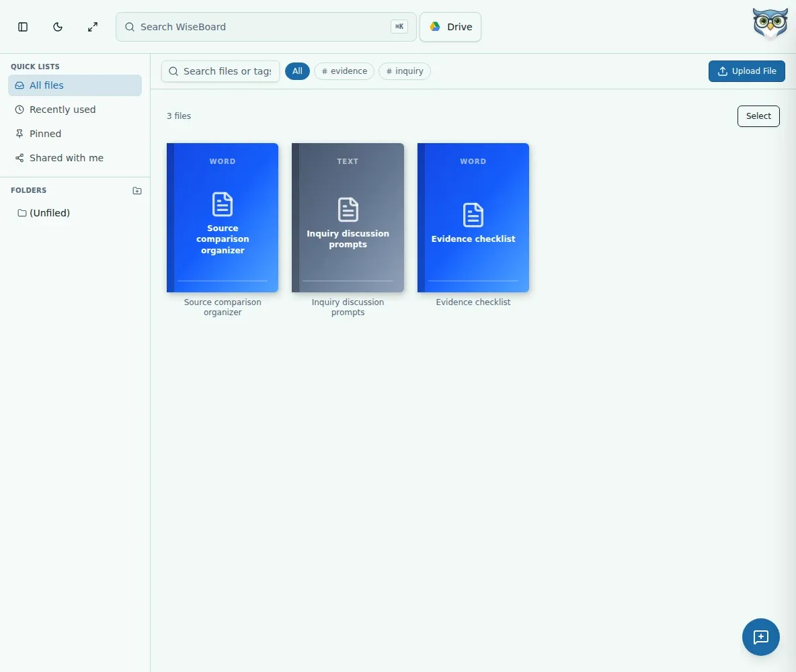Click the Upload File button
Image resolution: width=796 pixels, height=672 pixels.
tap(746, 71)
